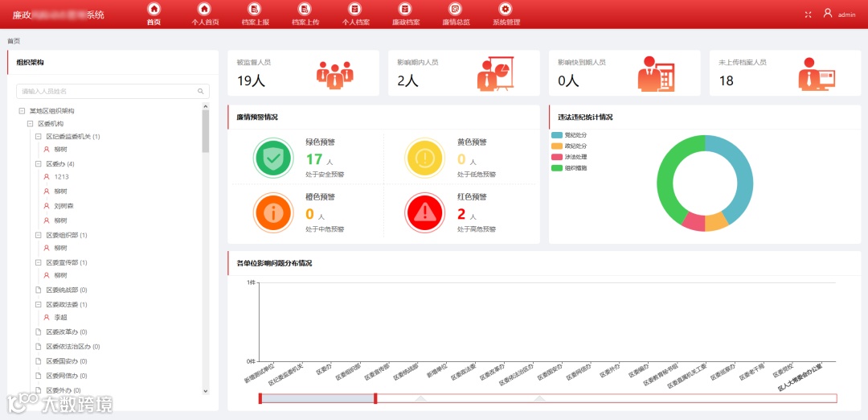Screen dimensions: 868x420
Task: Select 柳树 under 区委宣传部
Action: pyautogui.click(x=60, y=275)
